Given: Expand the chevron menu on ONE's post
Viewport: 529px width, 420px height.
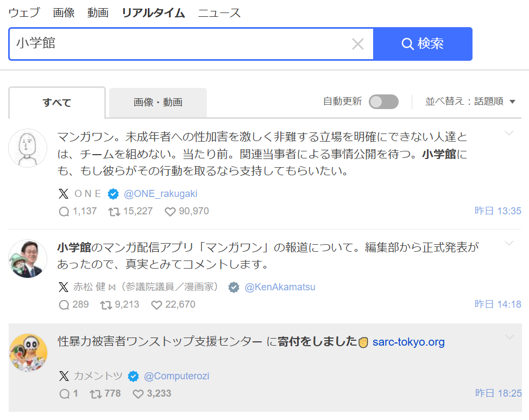Looking at the screenshot, I should click(x=509, y=133).
